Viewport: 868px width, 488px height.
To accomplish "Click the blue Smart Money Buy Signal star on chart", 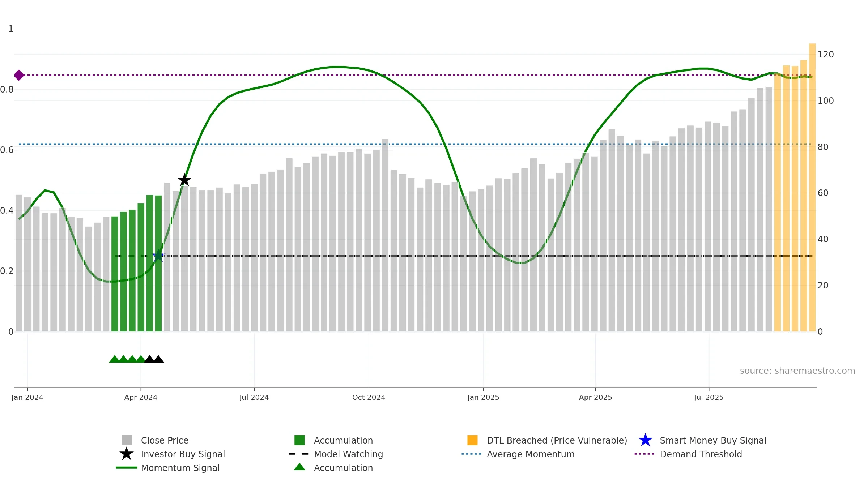I will [158, 256].
